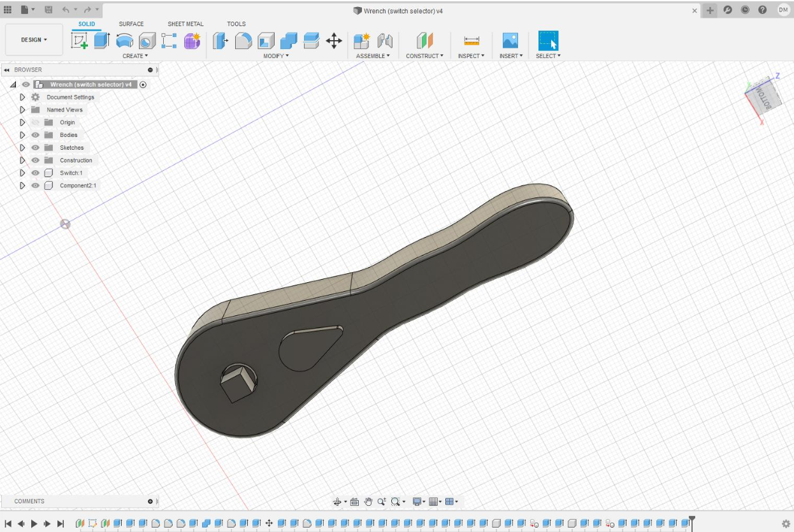Select the Hole tool

click(147, 41)
